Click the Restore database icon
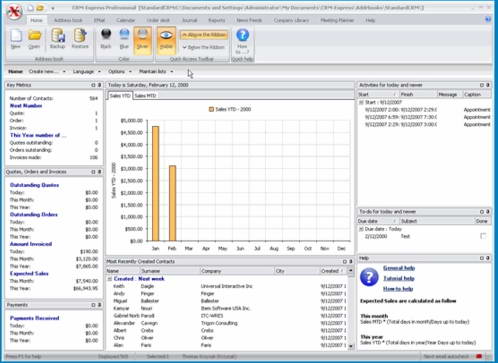Screen dimensions: 498x363 (x=80, y=39)
